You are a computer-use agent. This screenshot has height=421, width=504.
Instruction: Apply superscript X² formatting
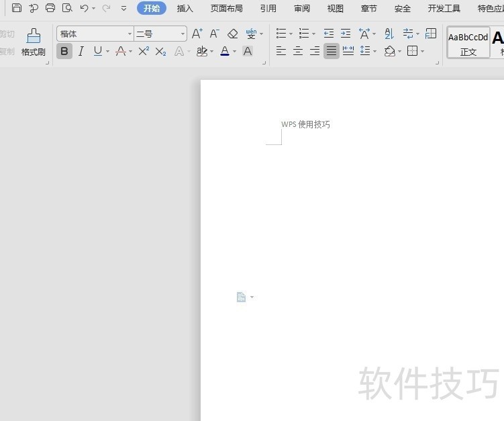(x=144, y=51)
